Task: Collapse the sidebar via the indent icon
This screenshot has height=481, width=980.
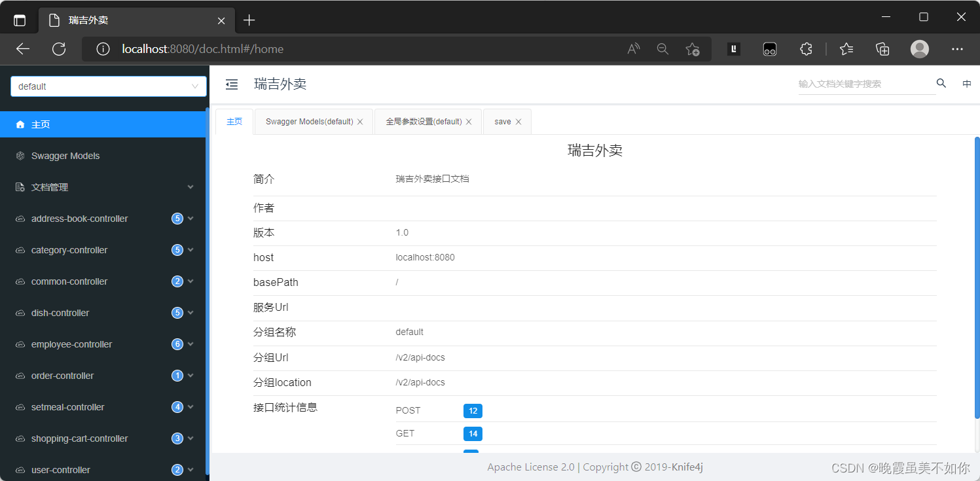Action: coord(231,84)
